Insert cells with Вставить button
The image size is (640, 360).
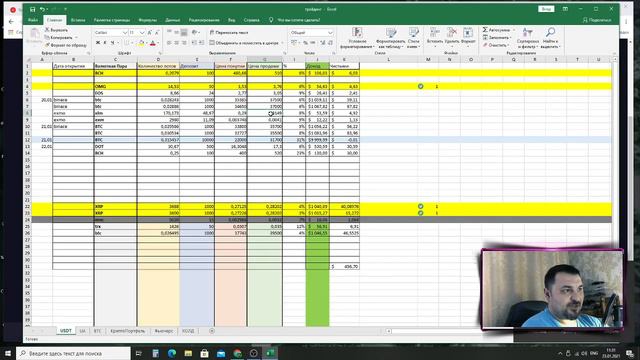click(x=435, y=37)
